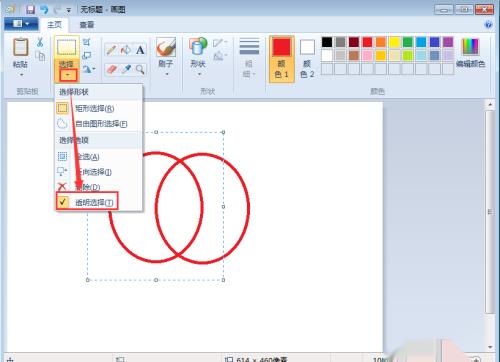Open the shape fill dropdown
This screenshot has height=362, width=500.
(220, 56)
